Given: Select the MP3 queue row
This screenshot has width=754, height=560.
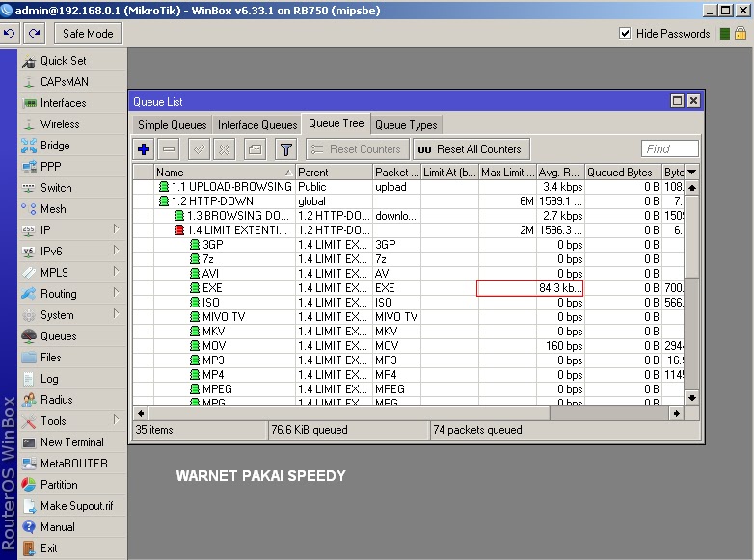Looking at the screenshot, I should (408, 360).
